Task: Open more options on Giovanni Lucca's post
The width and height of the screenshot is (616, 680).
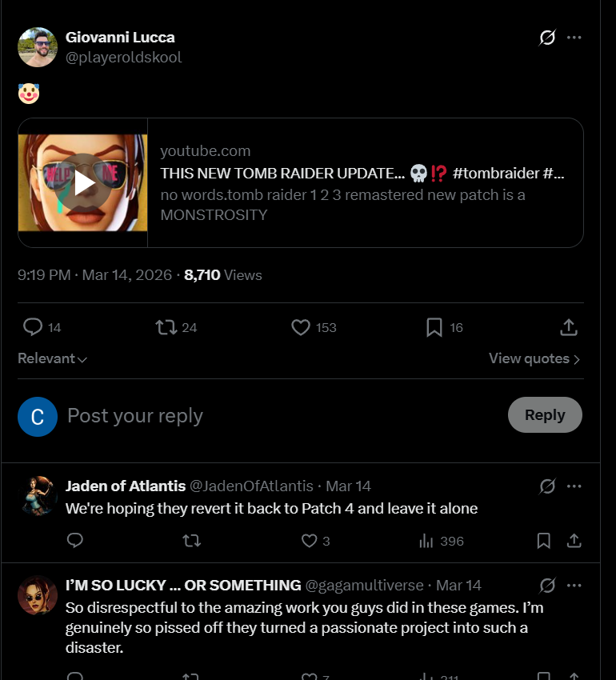Action: pyautogui.click(x=574, y=38)
